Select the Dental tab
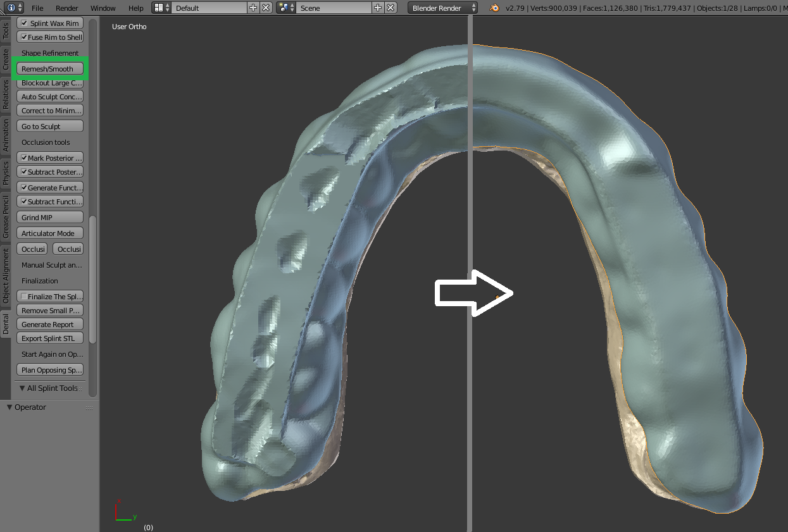 tap(6, 324)
